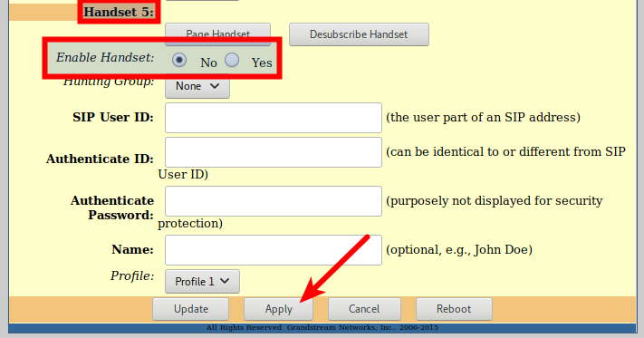The height and width of the screenshot is (338, 644).
Task: Focus the SIP User ID field
Action: pyautogui.click(x=274, y=118)
